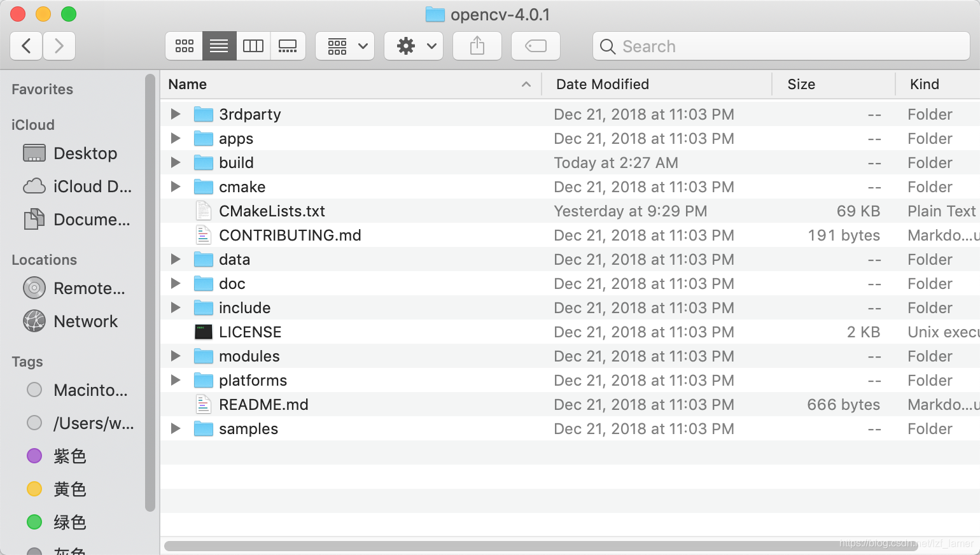Open the gear action menu

pyautogui.click(x=414, y=46)
